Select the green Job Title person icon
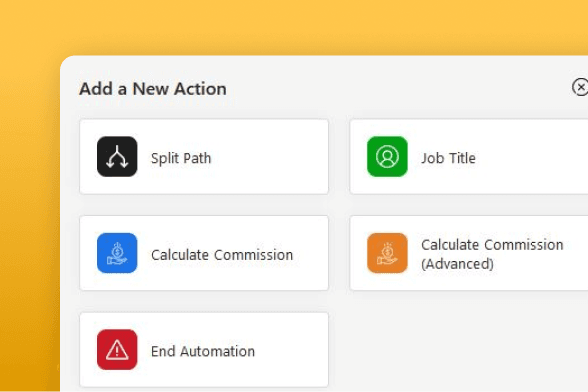 [x=387, y=156]
